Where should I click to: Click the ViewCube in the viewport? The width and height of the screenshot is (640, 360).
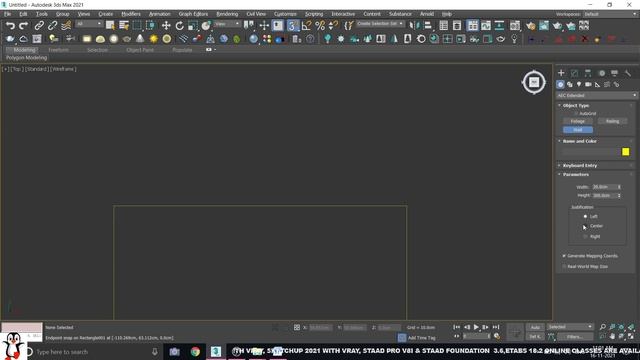tap(533, 82)
